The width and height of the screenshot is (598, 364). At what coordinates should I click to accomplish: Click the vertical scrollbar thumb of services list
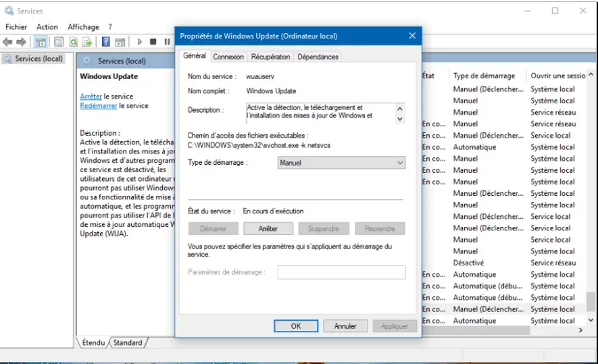[591, 301]
